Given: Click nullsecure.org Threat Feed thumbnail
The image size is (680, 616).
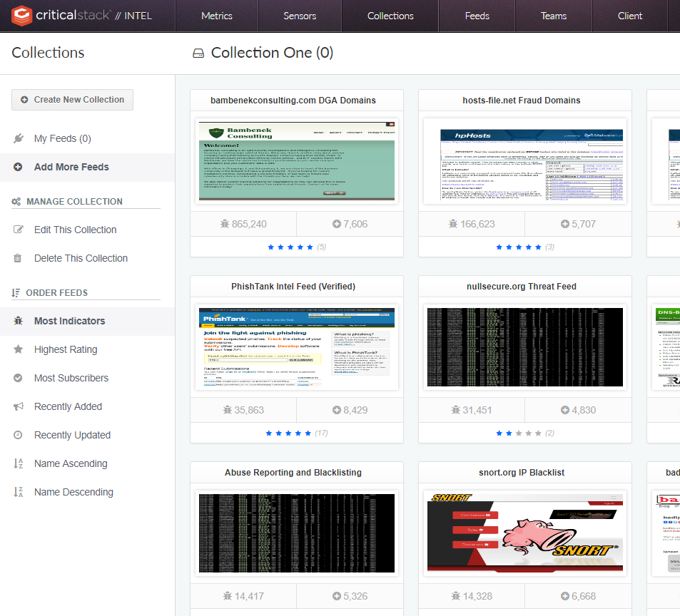Looking at the screenshot, I should pos(524,347).
